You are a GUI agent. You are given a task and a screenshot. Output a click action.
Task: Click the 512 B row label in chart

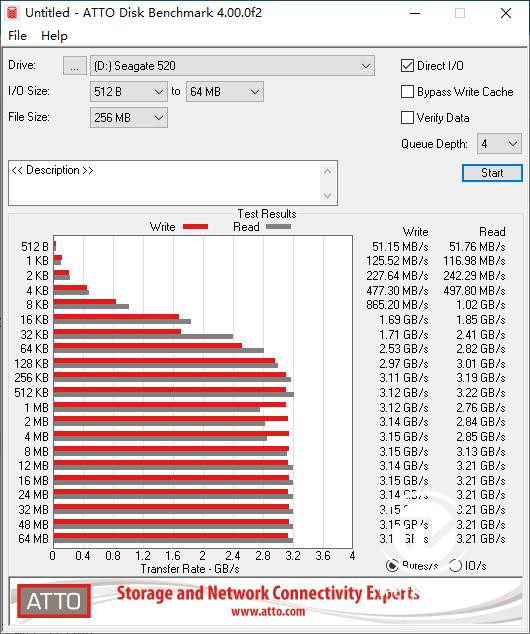35,247
